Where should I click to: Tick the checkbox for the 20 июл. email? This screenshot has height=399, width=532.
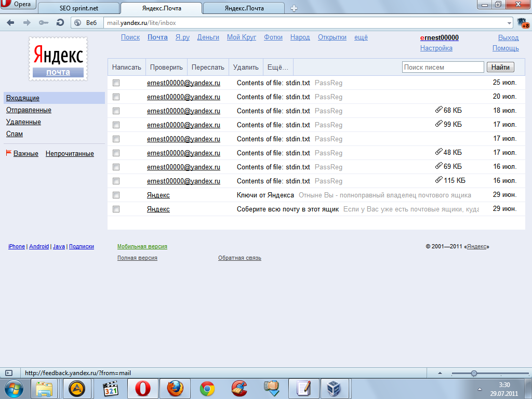click(x=116, y=97)
